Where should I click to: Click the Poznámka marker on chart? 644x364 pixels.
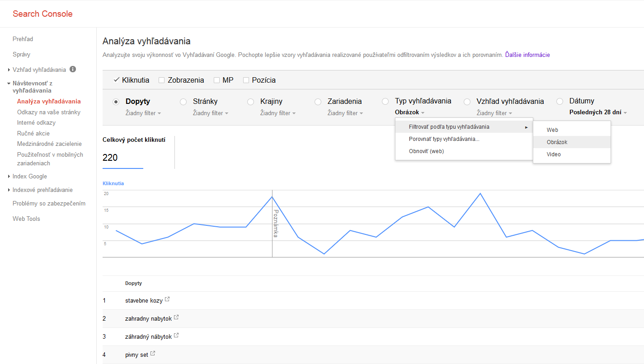pos(275,223)
